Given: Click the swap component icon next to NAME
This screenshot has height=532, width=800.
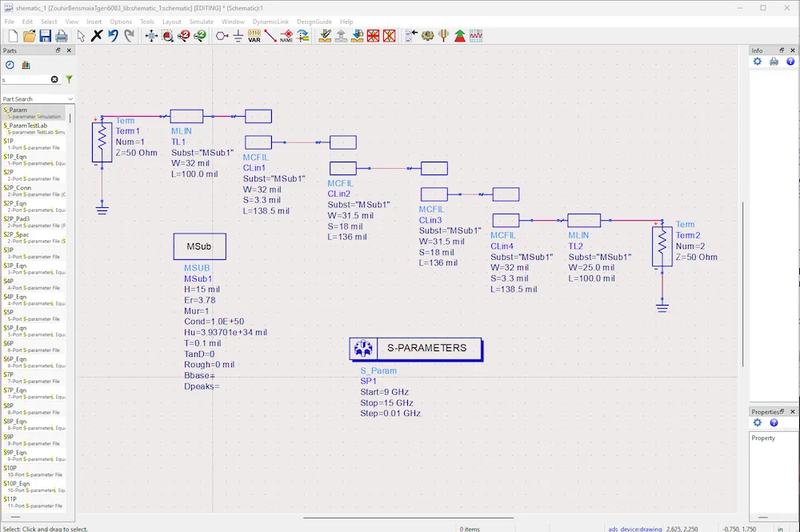Looking at the screenshot, I should (x=303, y=36).
